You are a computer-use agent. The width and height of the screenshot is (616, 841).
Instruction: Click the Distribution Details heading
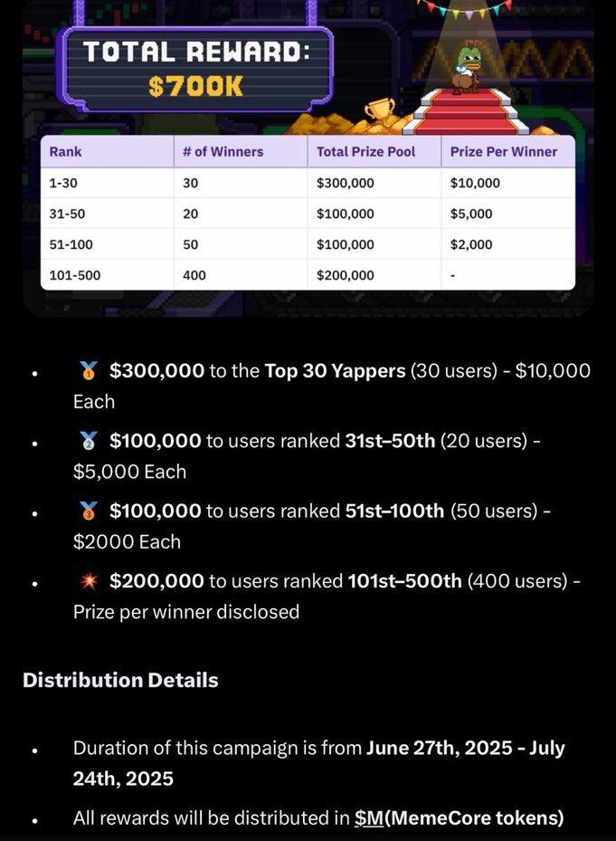120,680
